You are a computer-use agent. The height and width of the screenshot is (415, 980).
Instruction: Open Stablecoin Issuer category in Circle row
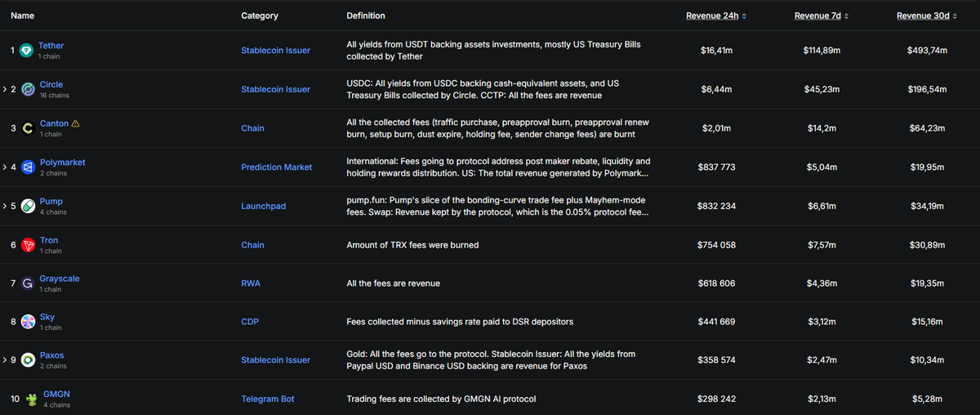pos(275,89)
